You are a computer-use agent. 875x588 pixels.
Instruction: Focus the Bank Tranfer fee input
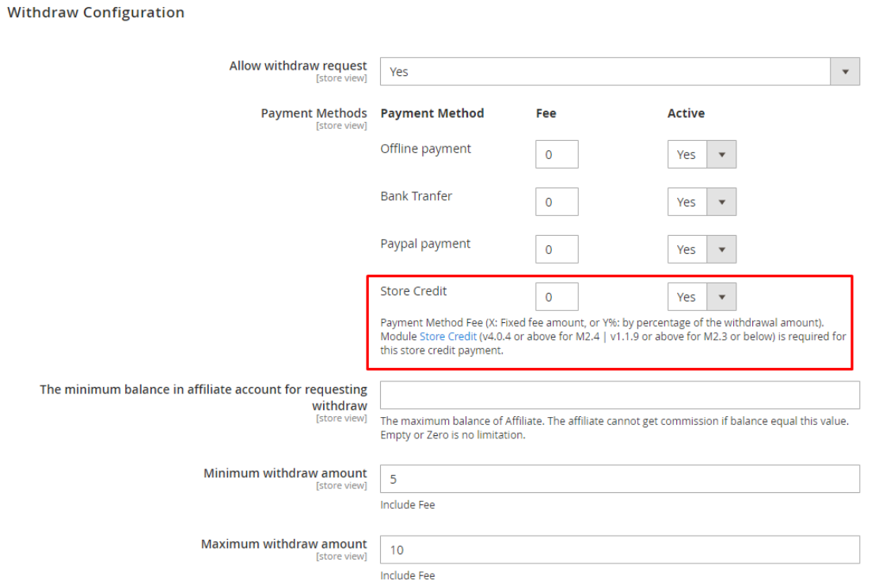(557, 202)
